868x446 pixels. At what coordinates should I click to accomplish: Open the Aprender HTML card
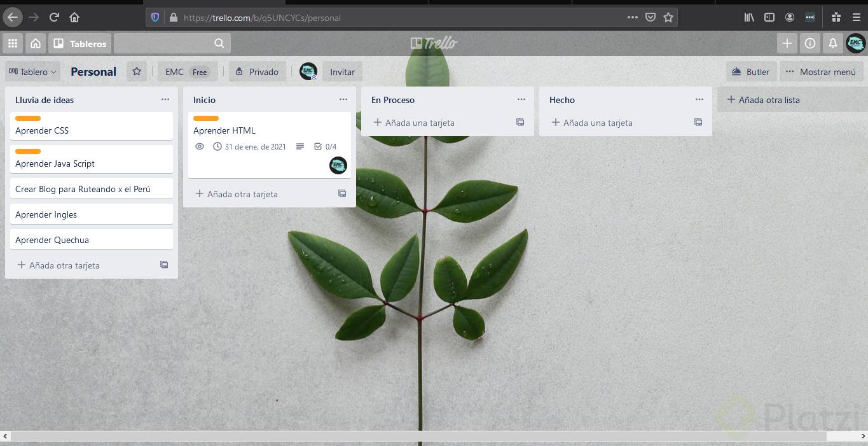[x=270, y=145]
